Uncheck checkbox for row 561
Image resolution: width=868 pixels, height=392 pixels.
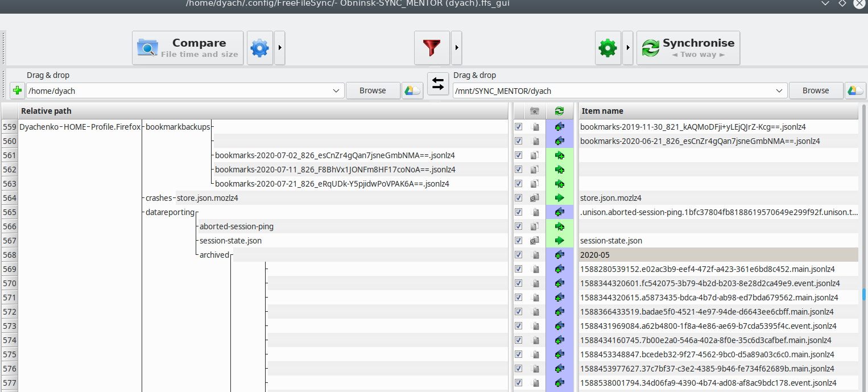point(518,155)
